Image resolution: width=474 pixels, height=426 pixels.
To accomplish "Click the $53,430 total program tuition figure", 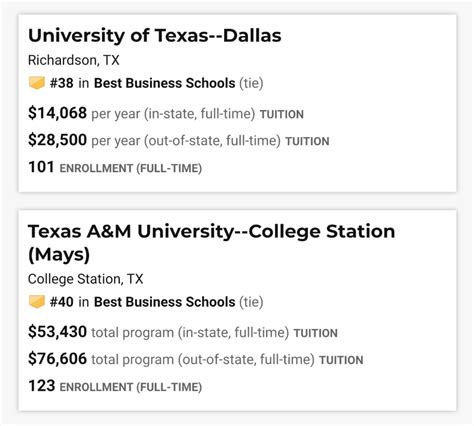I will (x=57, y=332).
